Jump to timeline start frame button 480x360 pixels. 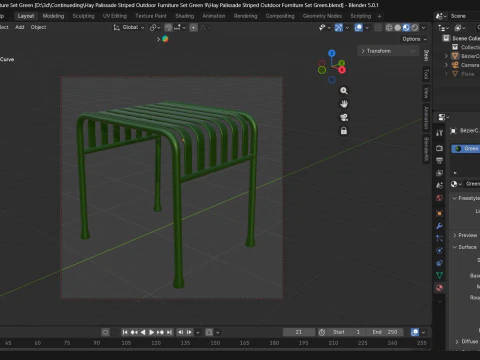click(125, 332)
